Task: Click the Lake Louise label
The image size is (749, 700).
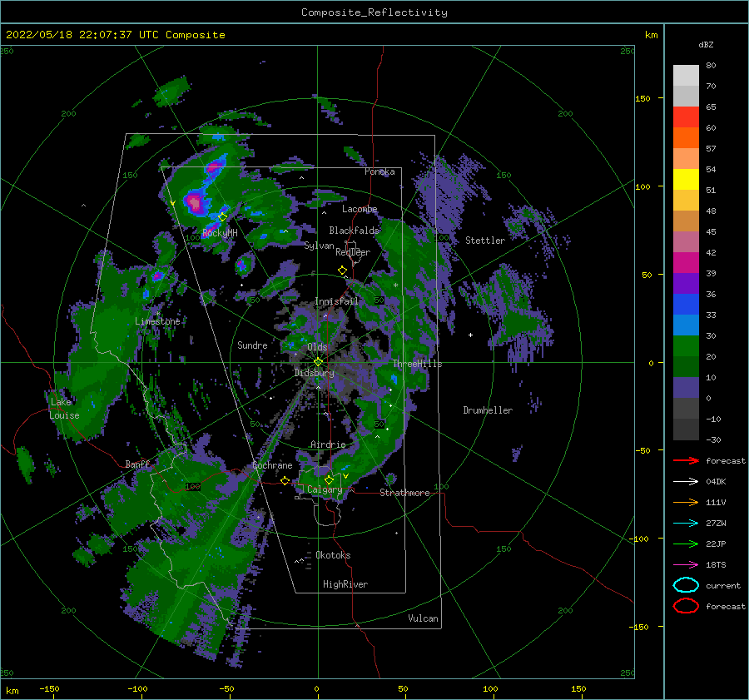Action: (64, 409)
